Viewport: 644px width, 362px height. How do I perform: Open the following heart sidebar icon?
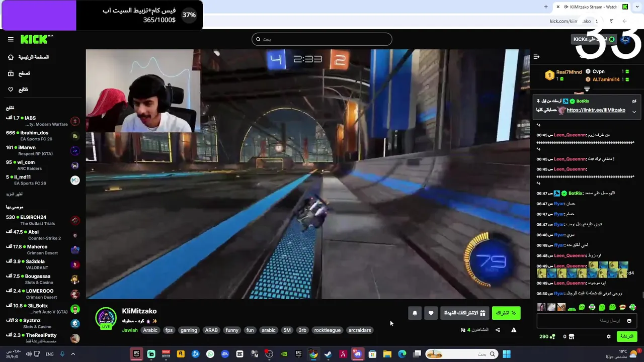[11, 89]
